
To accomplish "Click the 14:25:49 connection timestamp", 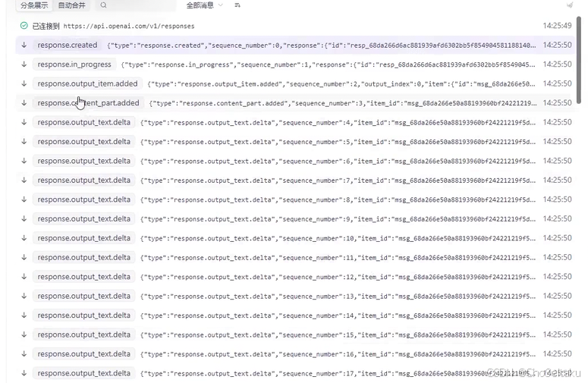I will click(x=557, y=26).
